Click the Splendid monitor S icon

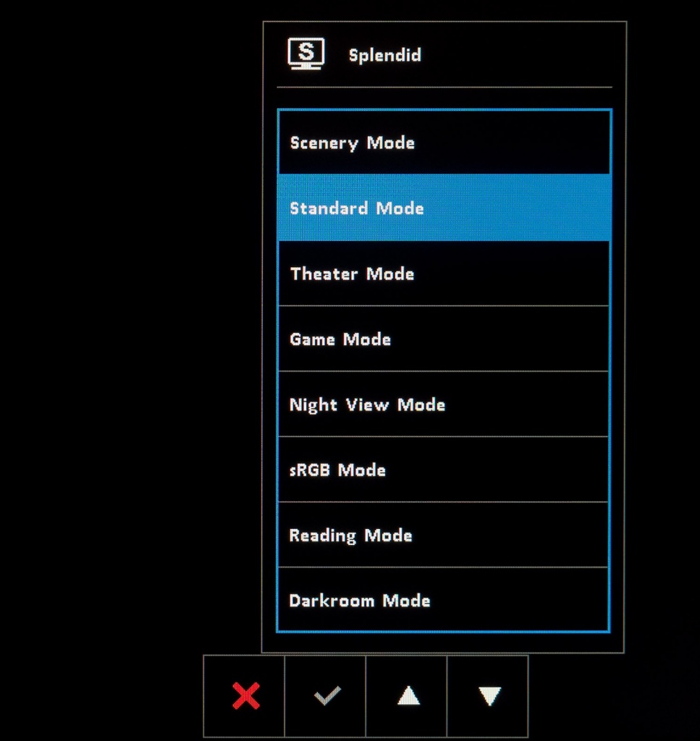coord(306,54)
